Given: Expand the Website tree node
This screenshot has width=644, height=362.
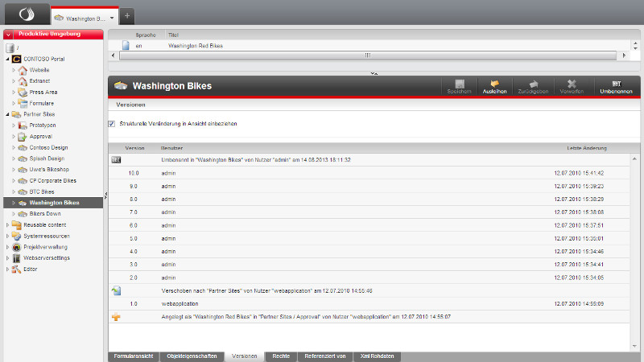Looking at the screenshot, I should pos(14,71).
